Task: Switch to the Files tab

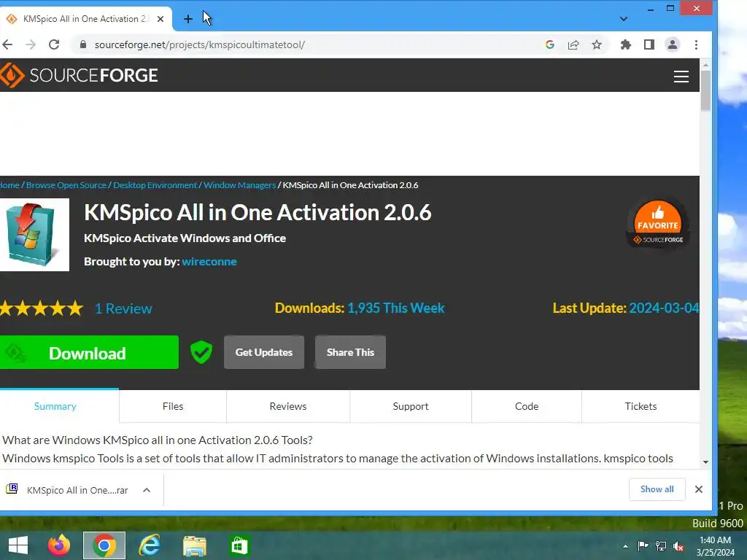Action: point(172,406)
